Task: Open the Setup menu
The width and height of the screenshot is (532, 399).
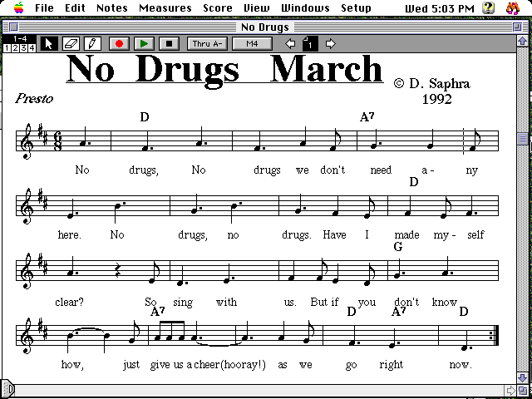Action: (x=356, y=7)
